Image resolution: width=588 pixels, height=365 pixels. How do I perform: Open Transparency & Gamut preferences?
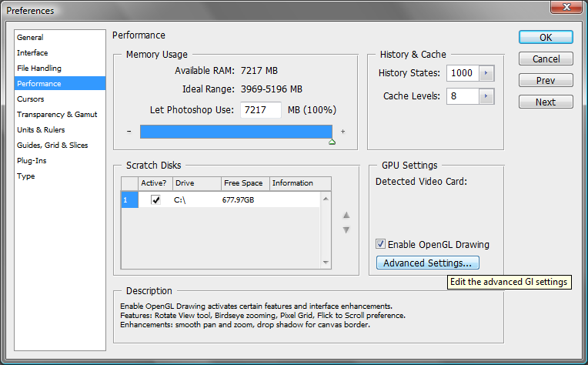pyautogui.click(x=60, y=115)
